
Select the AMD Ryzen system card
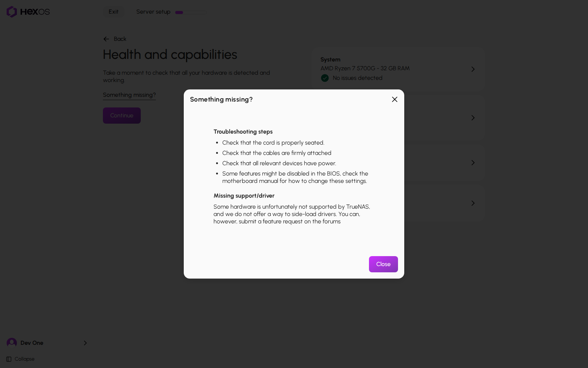[398, 69]
